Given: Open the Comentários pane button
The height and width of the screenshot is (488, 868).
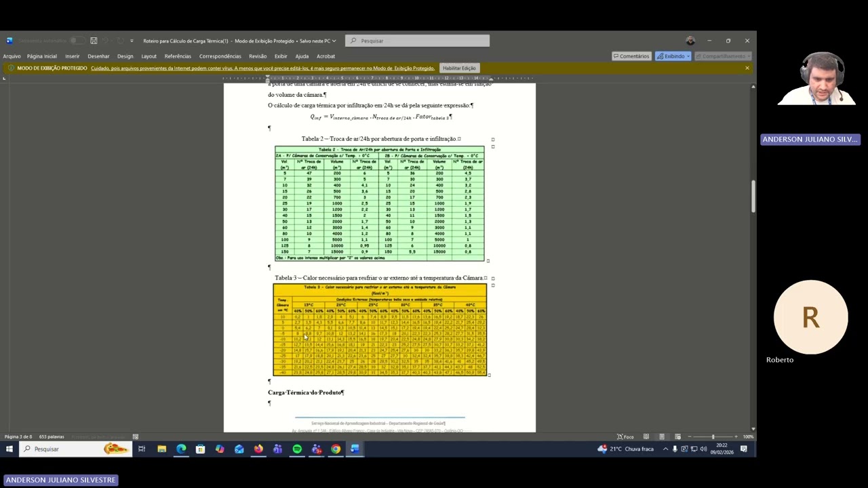Looking at the screenshot, I should 631,56.
